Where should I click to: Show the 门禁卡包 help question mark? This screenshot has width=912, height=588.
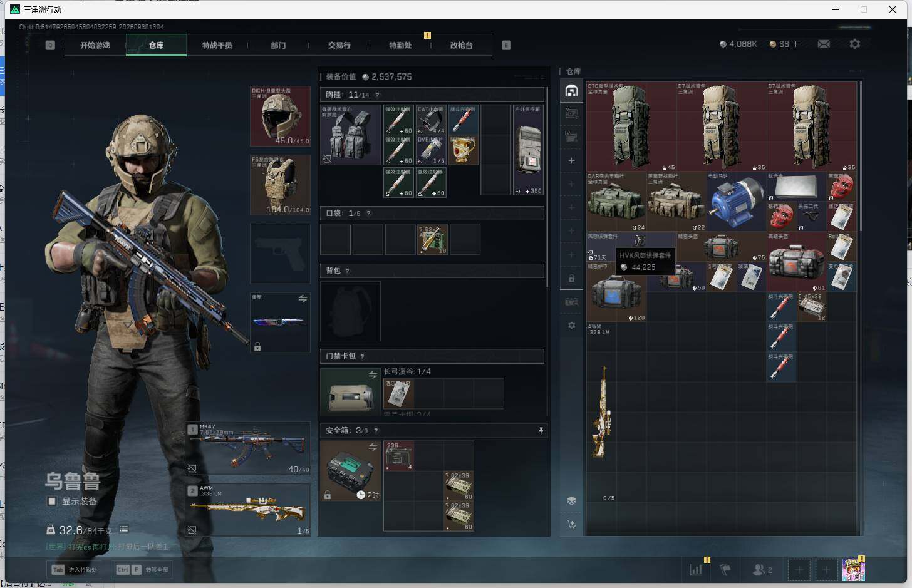pyautogui.click(x=362, y=356)
